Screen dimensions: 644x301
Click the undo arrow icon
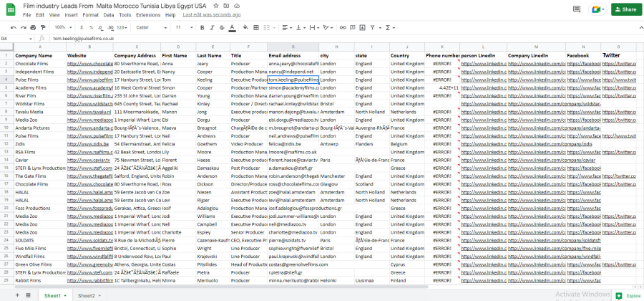tap(14, 27)
